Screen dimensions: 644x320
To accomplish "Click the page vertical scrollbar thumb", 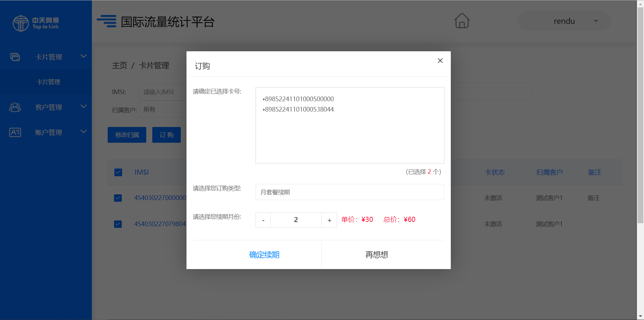I will coord(640,115).
